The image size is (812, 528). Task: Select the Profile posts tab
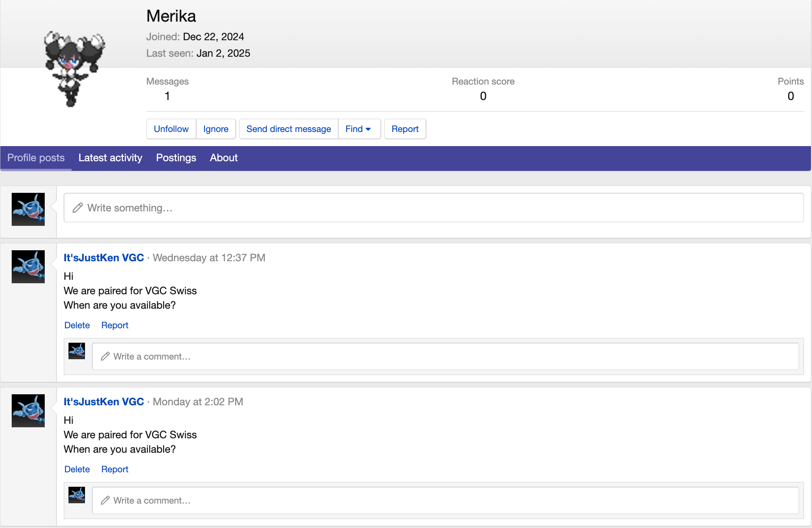tap(36, 158)
